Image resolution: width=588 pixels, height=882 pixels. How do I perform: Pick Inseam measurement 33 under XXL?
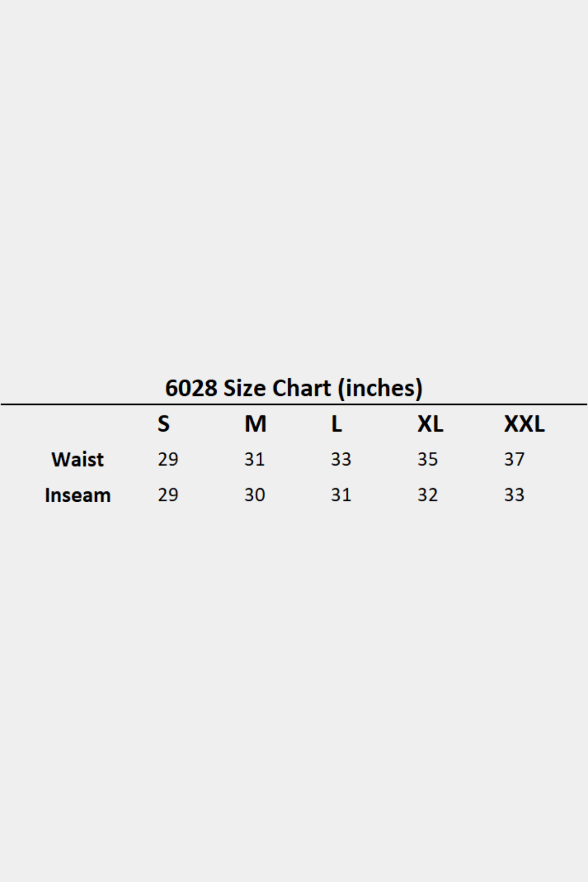[514, 495]
